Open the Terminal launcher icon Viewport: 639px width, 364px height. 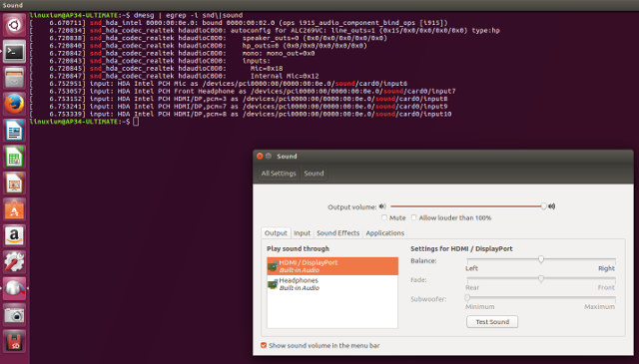click(x=14, y=52)
